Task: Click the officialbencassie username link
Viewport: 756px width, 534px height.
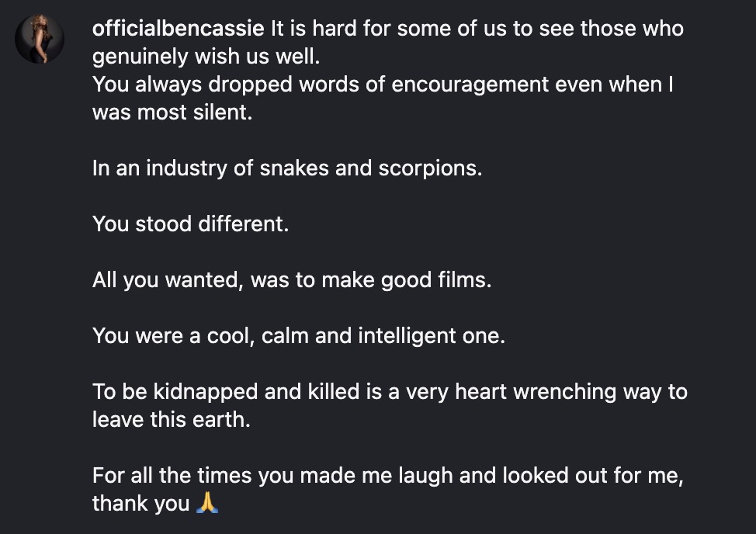Action: pos(179,29)
